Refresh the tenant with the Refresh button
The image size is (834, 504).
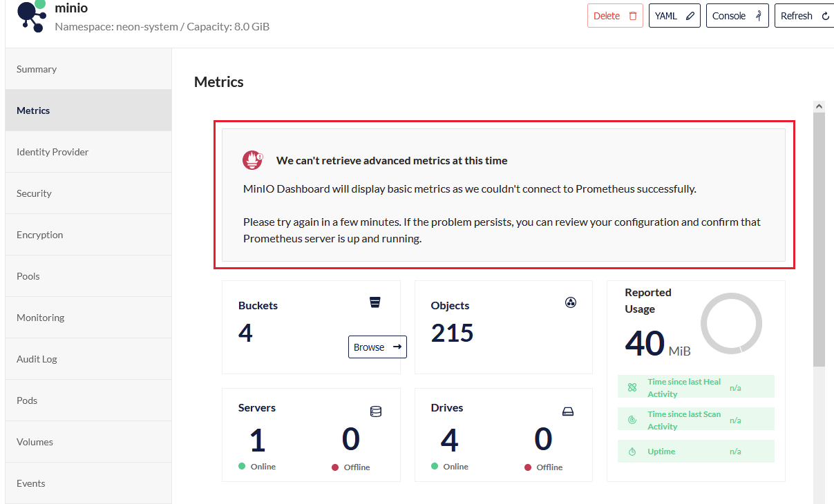(804, 15)
